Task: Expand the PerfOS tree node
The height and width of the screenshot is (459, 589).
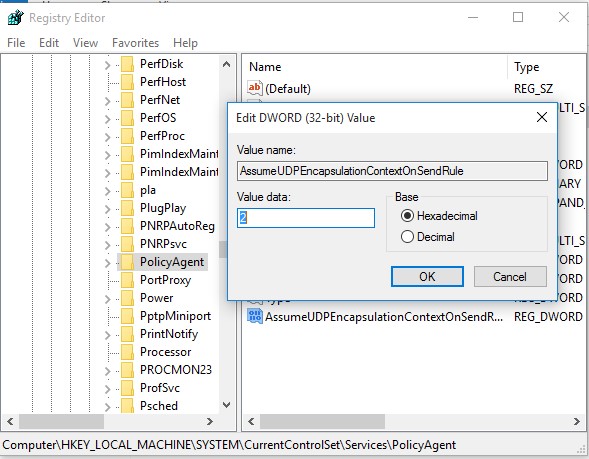Action: click(x=107, y=119)
